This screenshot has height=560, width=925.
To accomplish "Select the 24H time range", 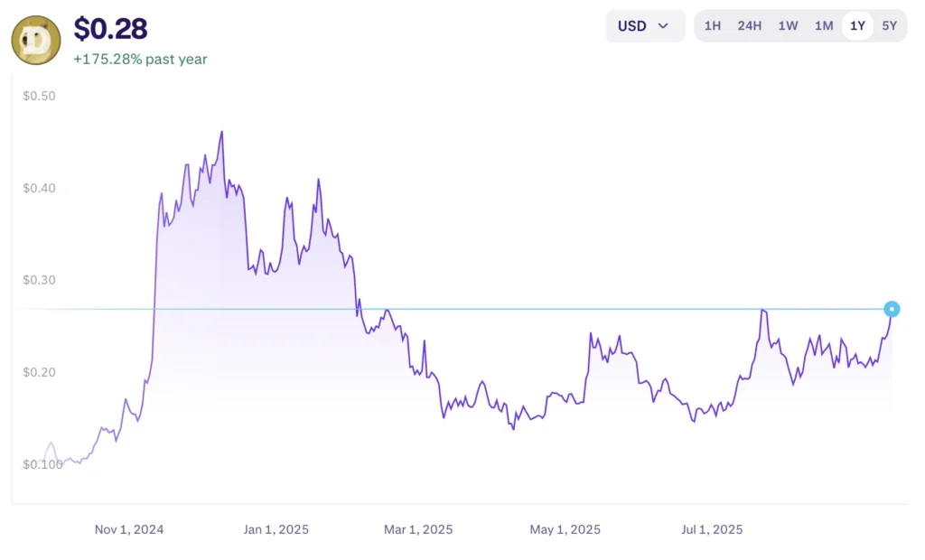I will pos(750,26).
